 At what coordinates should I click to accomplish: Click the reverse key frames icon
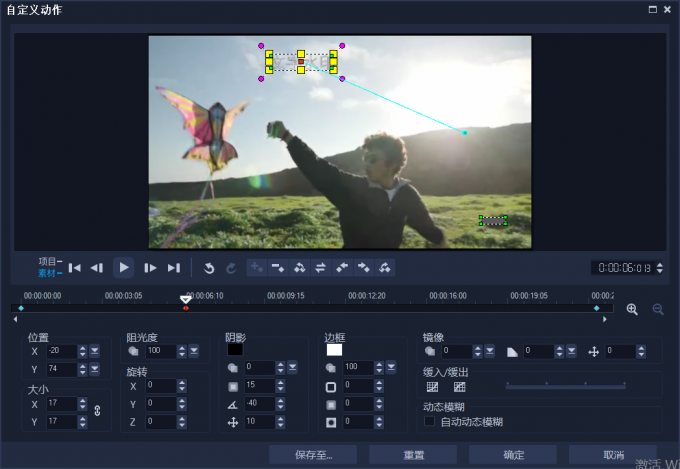click(x=299, y=268)
